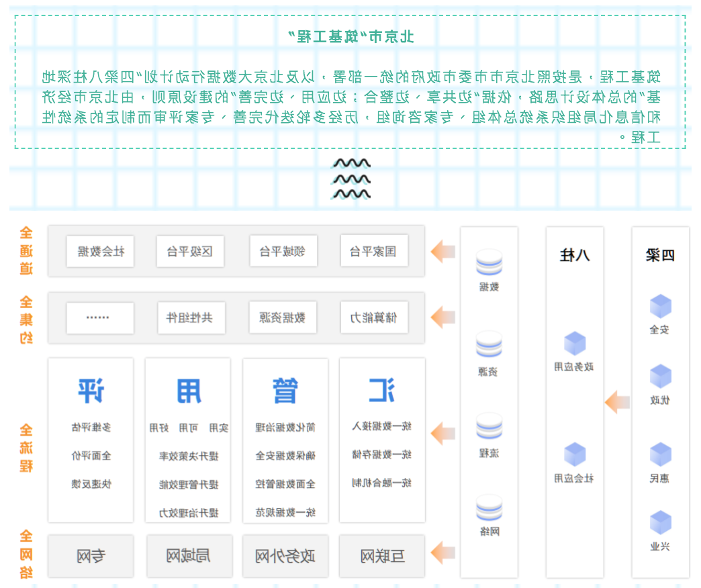
Task: Click the 八柱 column title
Action: (x=575, y=255)
